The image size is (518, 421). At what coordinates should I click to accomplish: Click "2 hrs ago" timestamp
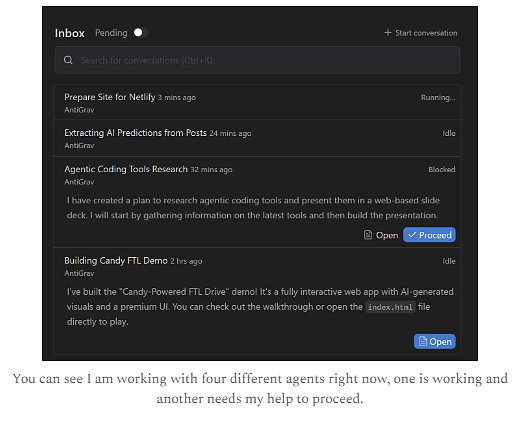[x=186, y=261]
